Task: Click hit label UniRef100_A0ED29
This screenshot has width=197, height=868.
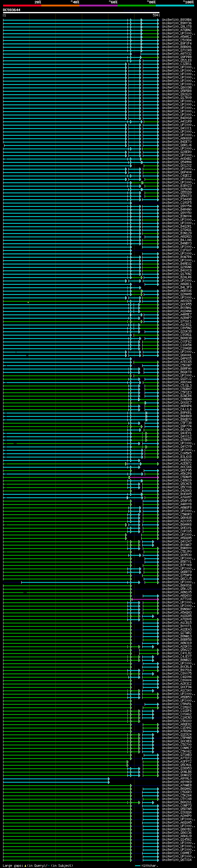Action: coord(177,460)
